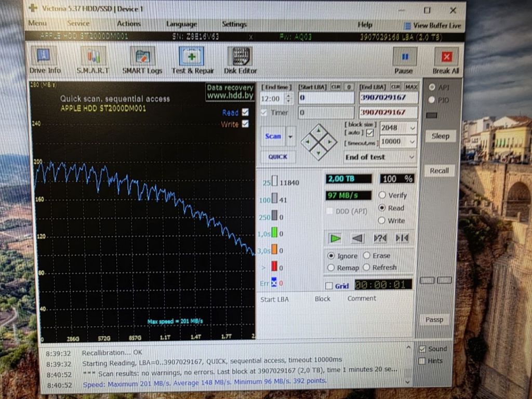The height and width of the screenshot is (399, 532).
Task: Select the Erase radio option
Action: click(366, 255)
